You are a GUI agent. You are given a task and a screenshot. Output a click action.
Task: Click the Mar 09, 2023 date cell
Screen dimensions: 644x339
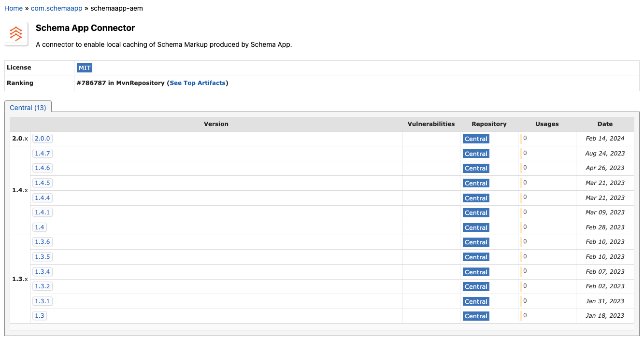pos(605,212)
